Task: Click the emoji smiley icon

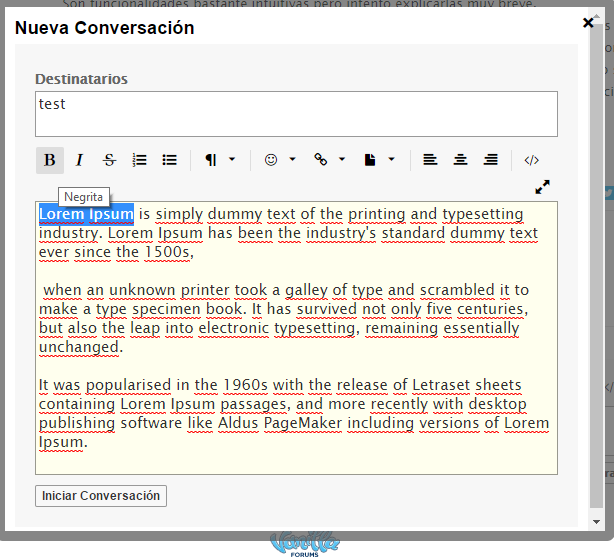Action: (x=271, y=160)
